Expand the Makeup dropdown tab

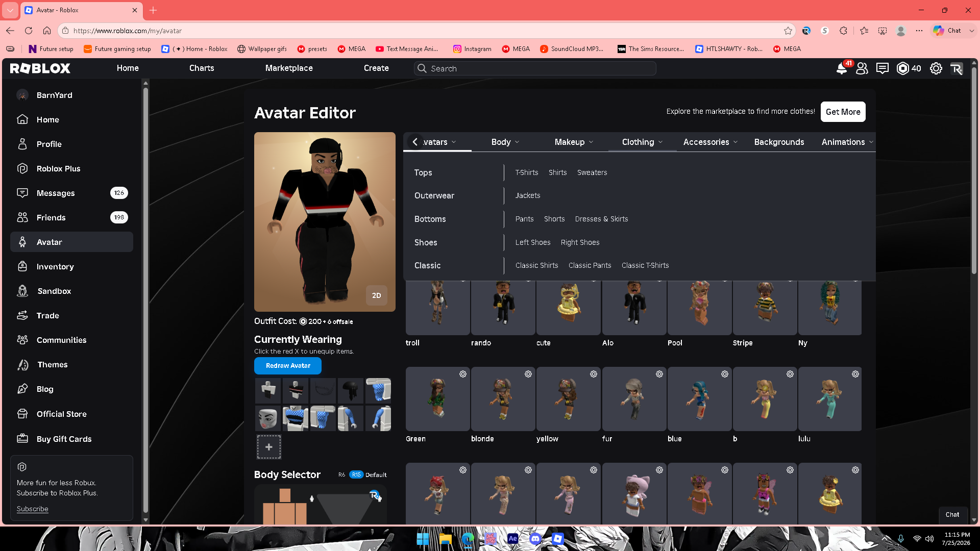tap(574, 142)
